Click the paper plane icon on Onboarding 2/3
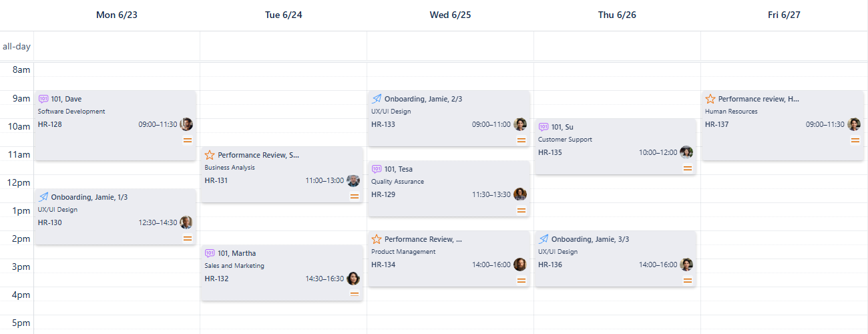 pyautogui.click(x=377, y=99)
